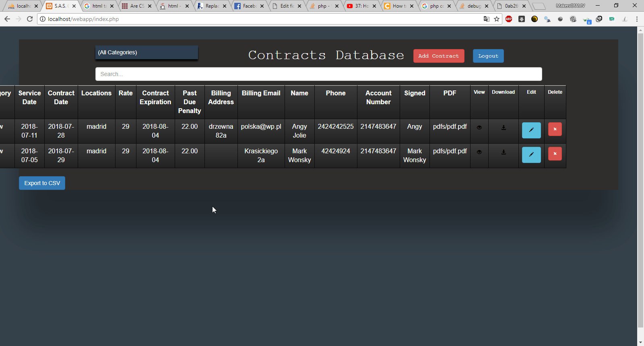The width and height of the screenshot is (644, 346).
Task: Switch to the S.A.S. tab
Action: pyautogui.click(x=60, y=6)
